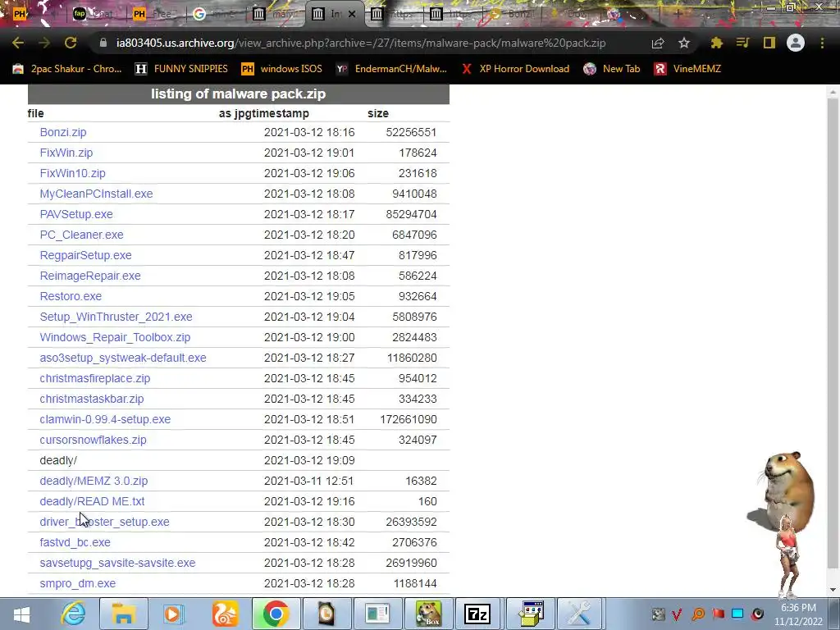Open the FixWin.zip link
Image resolution: width=840 pixels, height=630 pixels.
pyautogui.click(x=66, y=153)
